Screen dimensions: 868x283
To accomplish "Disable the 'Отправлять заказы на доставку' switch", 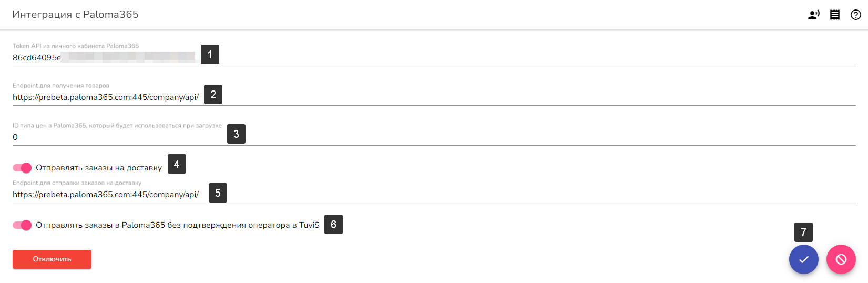I will 22,168.
